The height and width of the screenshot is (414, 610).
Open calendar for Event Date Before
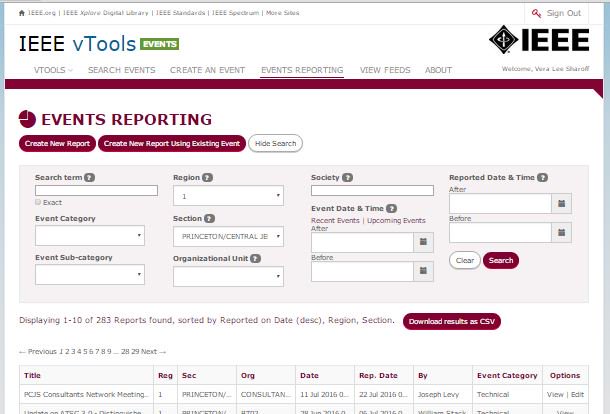[x=423, y=271]
